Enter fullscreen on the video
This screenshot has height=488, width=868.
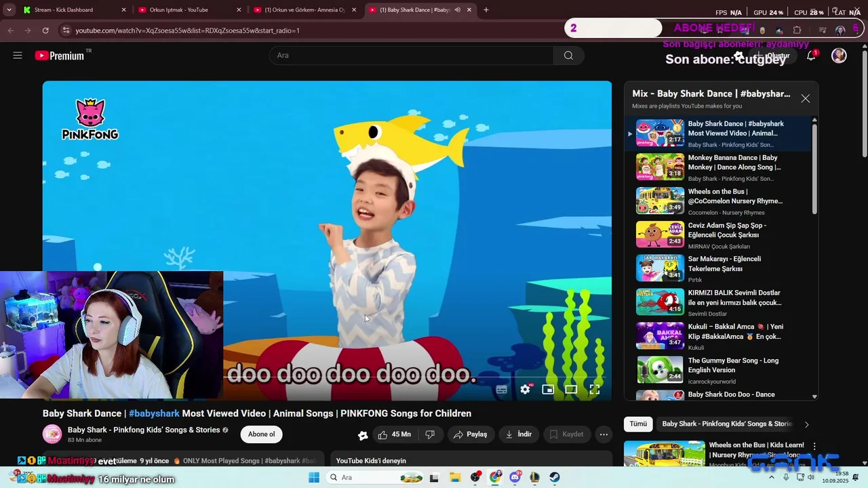(x=595, y=389)
